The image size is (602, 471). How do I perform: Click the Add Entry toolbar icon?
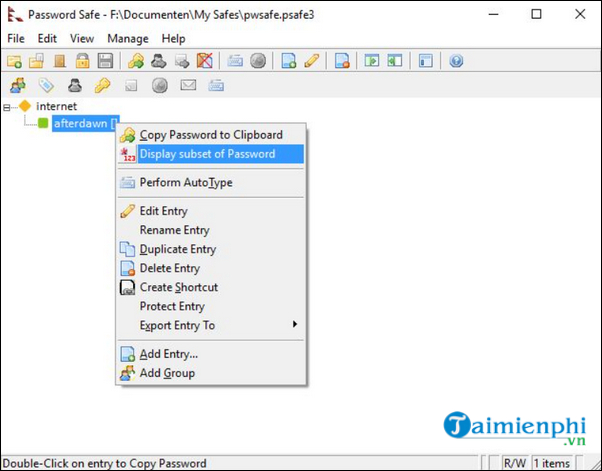tap(289, 61)
